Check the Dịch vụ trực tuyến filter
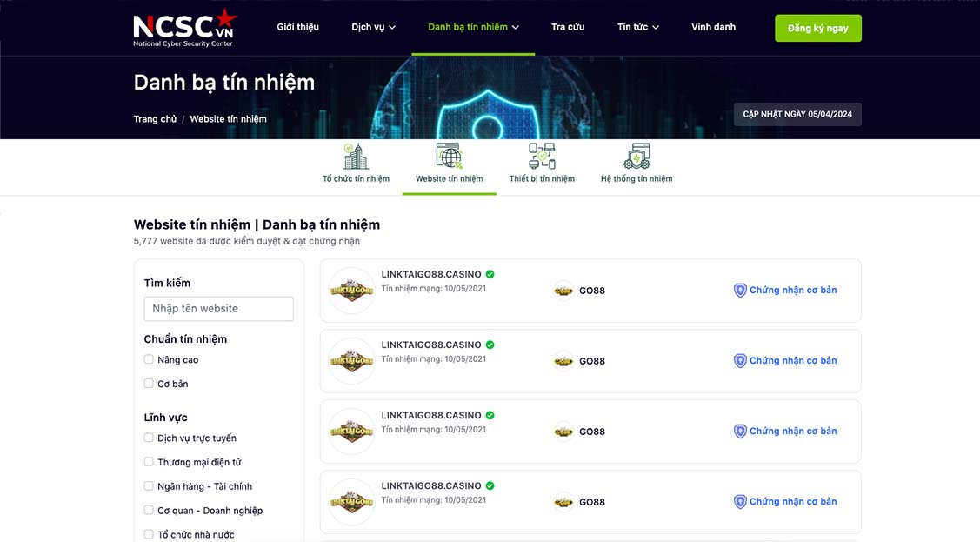Screen dimensions: 980x542 149,438
